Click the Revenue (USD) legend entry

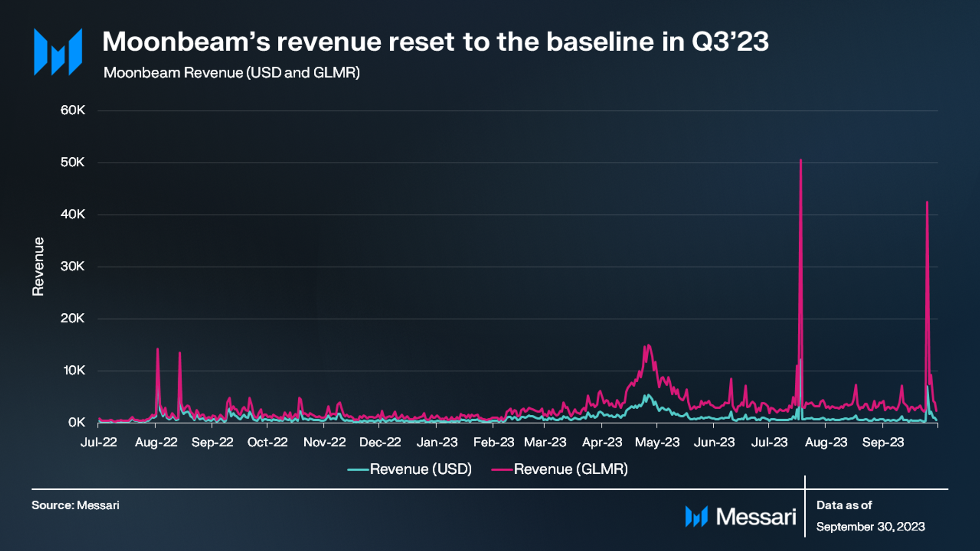click(x=420, y=469)
